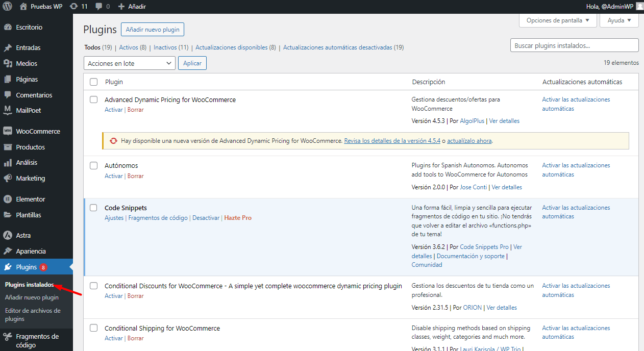
Task: Sort by Plugin column header
Action: [x=114, y=82]
